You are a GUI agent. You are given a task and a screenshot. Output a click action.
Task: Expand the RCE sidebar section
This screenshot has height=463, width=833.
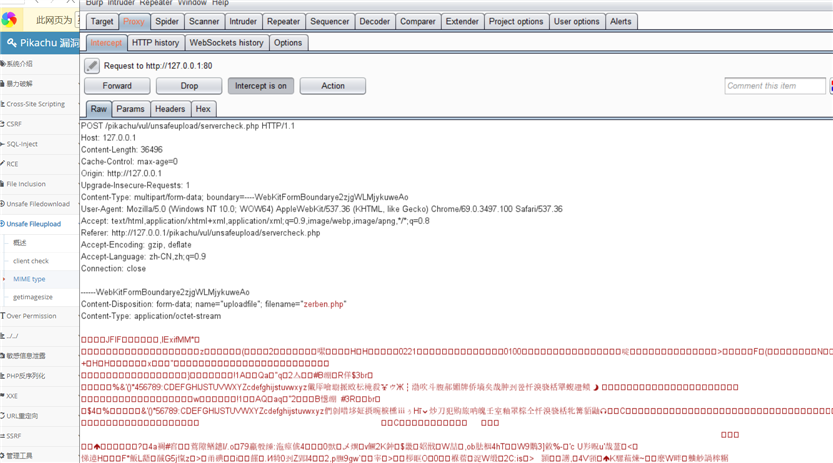(39, 164)
